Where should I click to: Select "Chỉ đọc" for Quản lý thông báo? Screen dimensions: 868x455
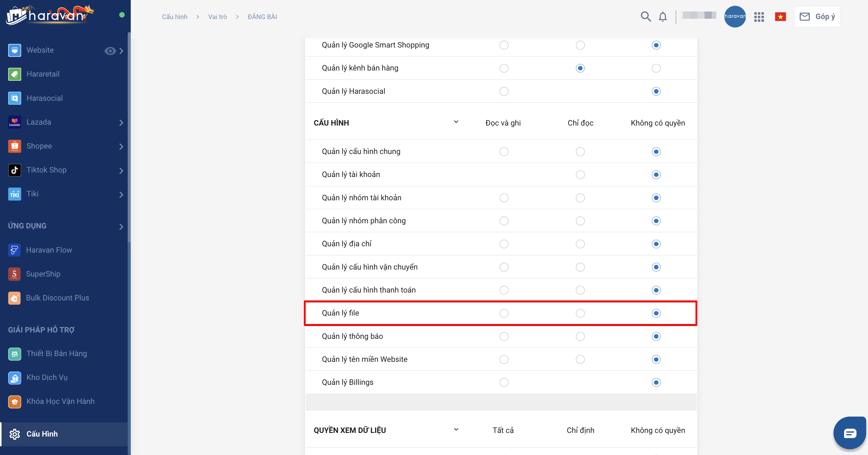click(x=580, y=336)
